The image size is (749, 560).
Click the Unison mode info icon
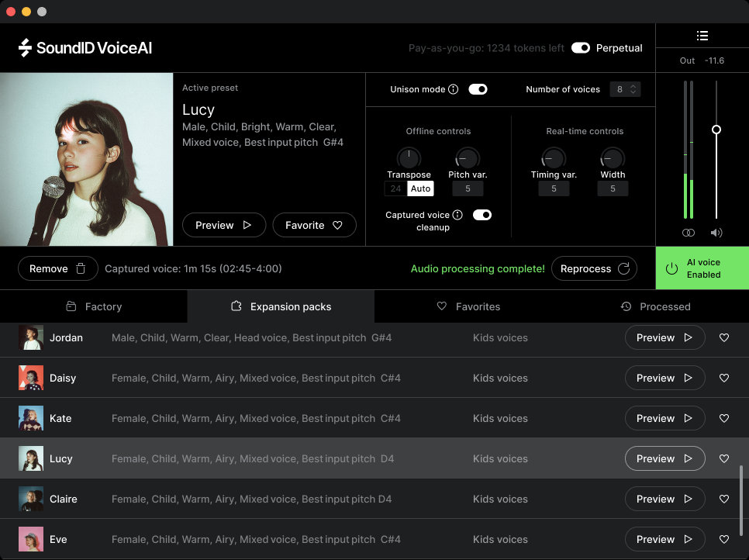(x=454, y=88)
